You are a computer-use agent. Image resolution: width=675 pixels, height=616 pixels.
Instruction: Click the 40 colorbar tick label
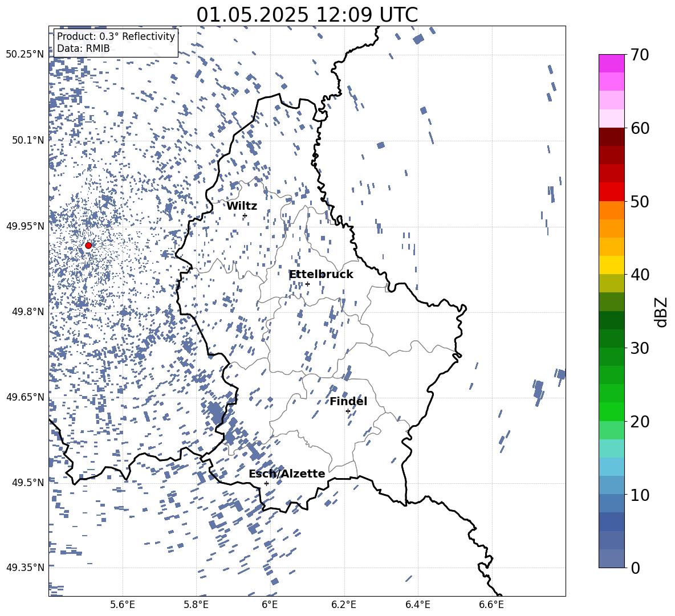pos(640,275)
